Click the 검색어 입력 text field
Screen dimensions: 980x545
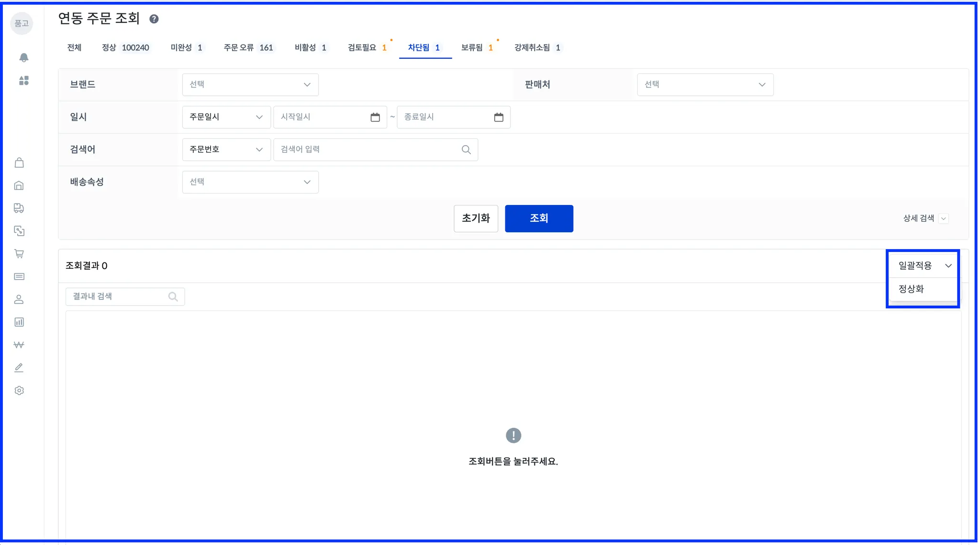click(368, 149)
